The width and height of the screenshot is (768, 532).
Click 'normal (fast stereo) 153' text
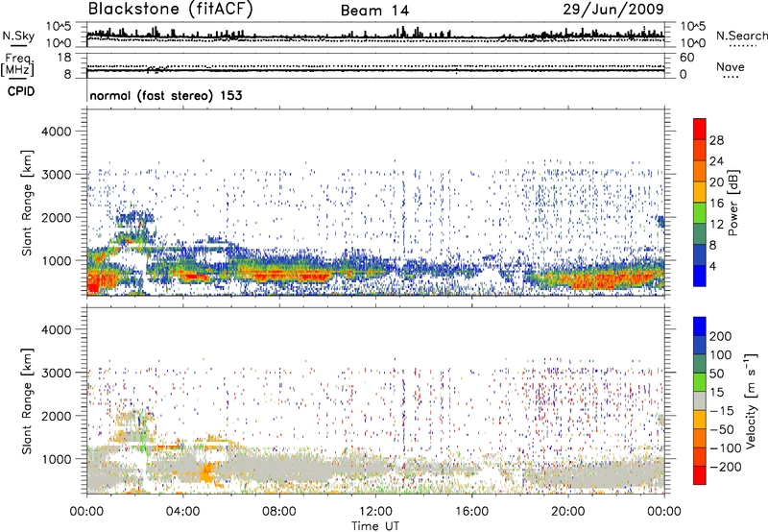[166, 95]
